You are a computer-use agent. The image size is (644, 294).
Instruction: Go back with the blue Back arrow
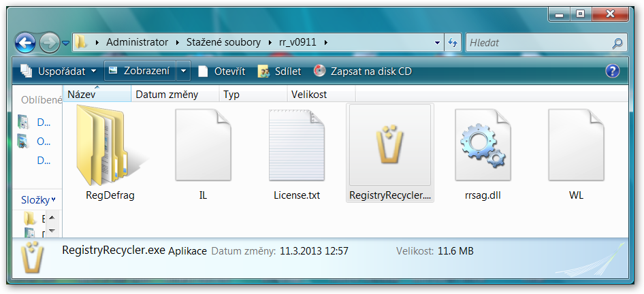tap(25, 43)
